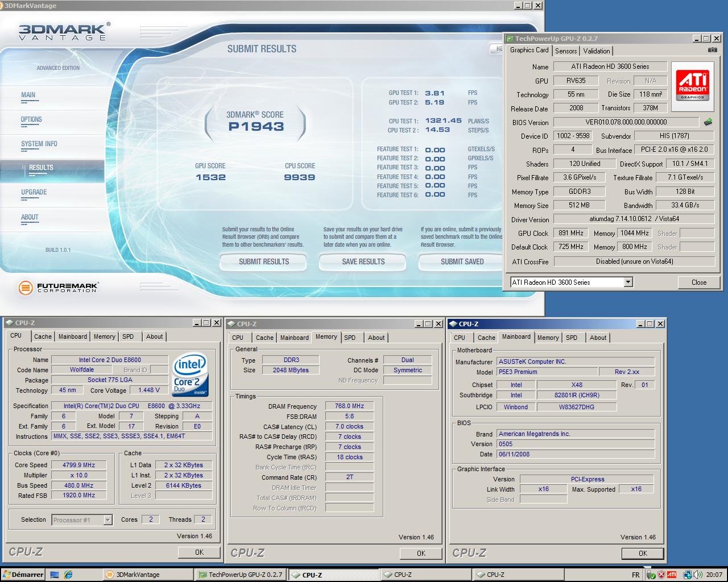Click the Memory CPU-Z window title icon
The height and width of the screenshot is (582, 728).
point(231,324)
